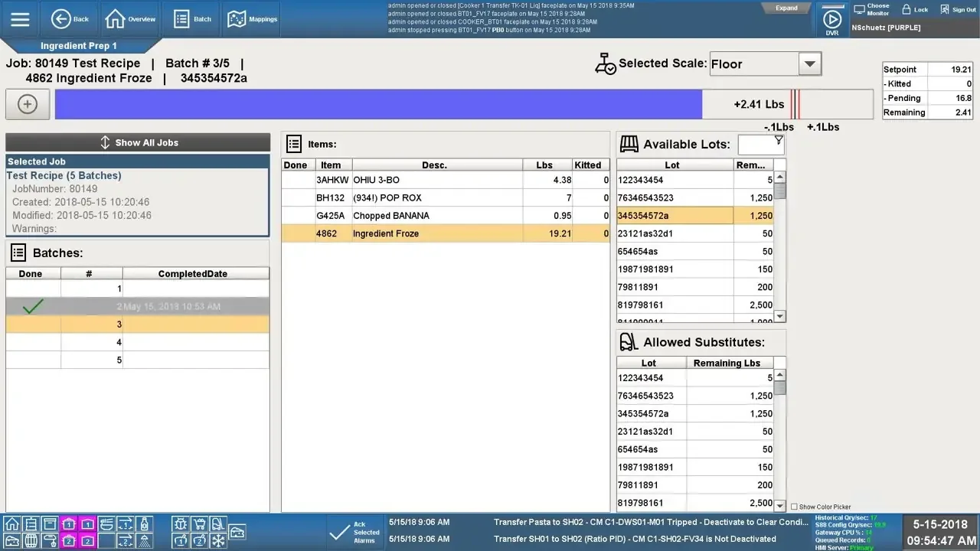The width and height of the screenshot is (980, 551).
Task: Select lot 122343454 in Available Lots
Action: [696, 180]
